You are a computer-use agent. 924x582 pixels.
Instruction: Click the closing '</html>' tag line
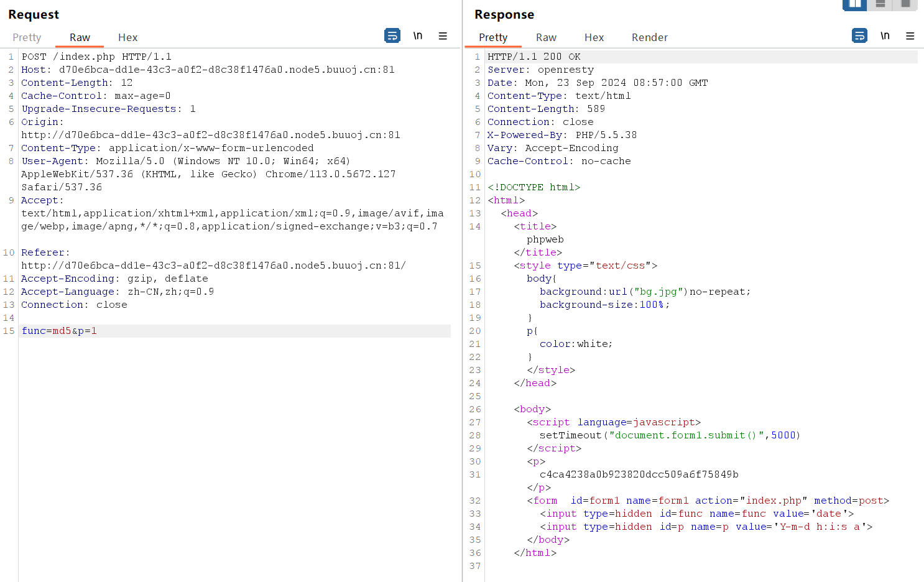[x=535, y=553]
